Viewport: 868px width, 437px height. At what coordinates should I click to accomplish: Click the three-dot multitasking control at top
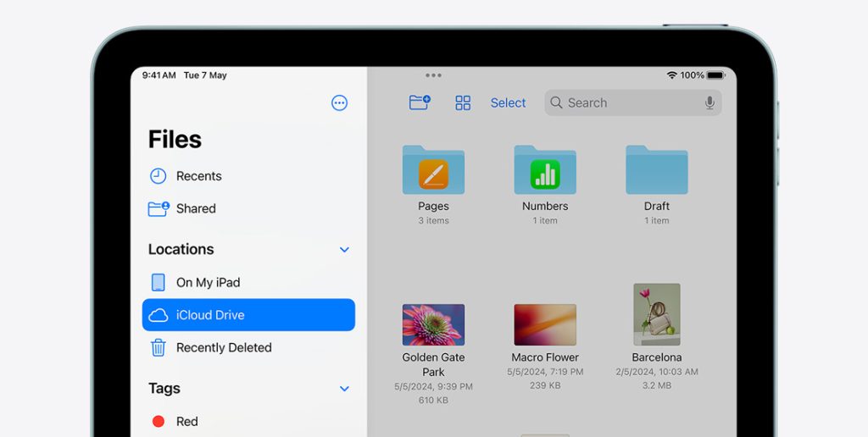[x=433, y=75]
